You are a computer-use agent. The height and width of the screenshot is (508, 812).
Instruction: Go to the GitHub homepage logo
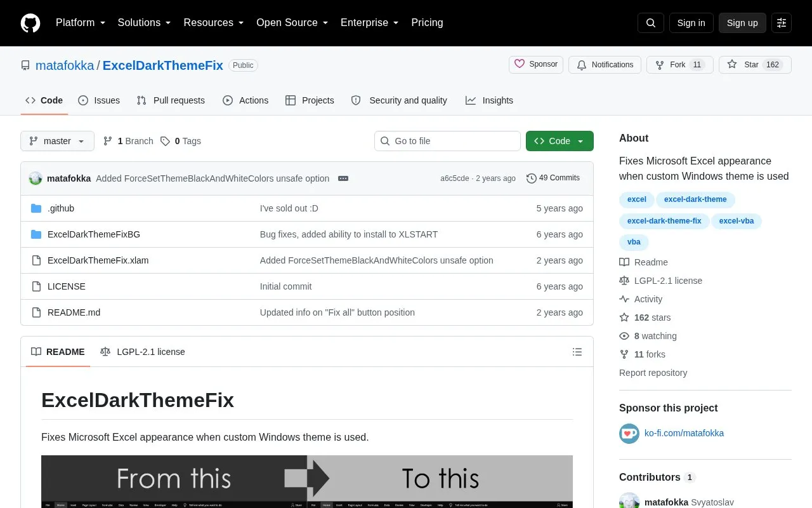[x=30, y=23]
